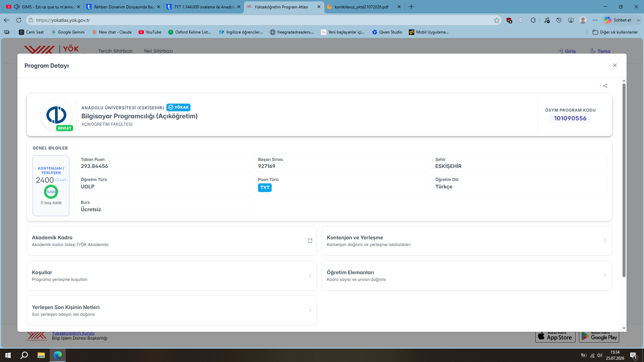Mute the GIMS tab audio icon
Image resolution: width=644 pixels, height=362 pixels.
tap(16, 7)
